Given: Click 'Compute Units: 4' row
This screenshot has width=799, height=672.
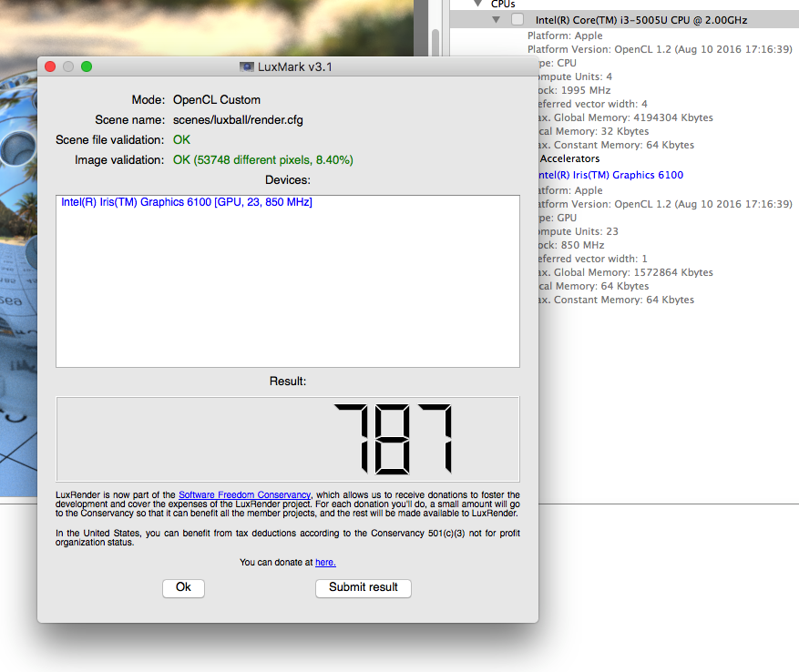Looking at the screenshot, I should [575, 76].
